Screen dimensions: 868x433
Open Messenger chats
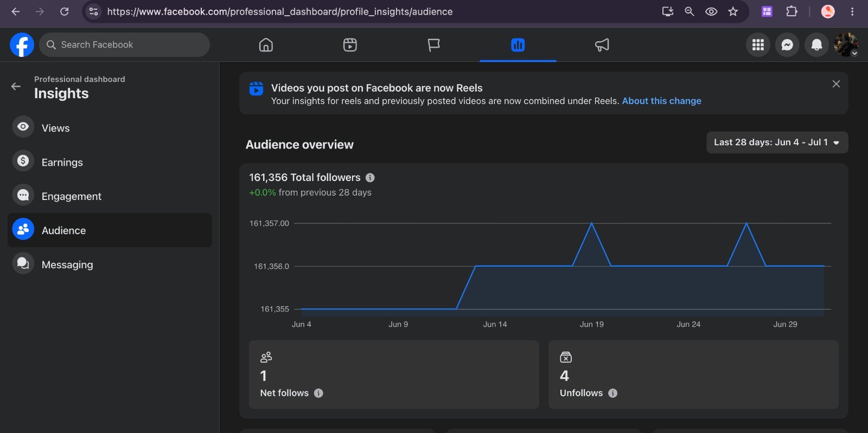click(x=787, y=45)
